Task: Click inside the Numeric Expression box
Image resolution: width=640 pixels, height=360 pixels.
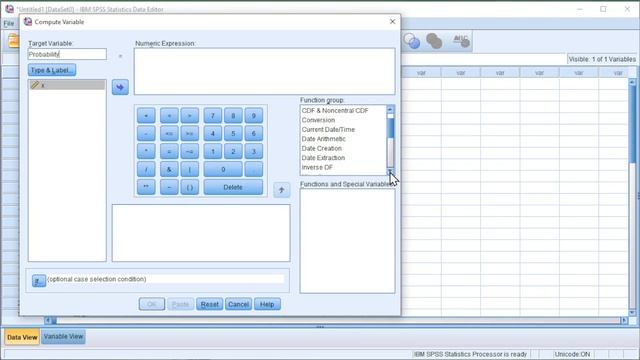Action: coord(264,71)
